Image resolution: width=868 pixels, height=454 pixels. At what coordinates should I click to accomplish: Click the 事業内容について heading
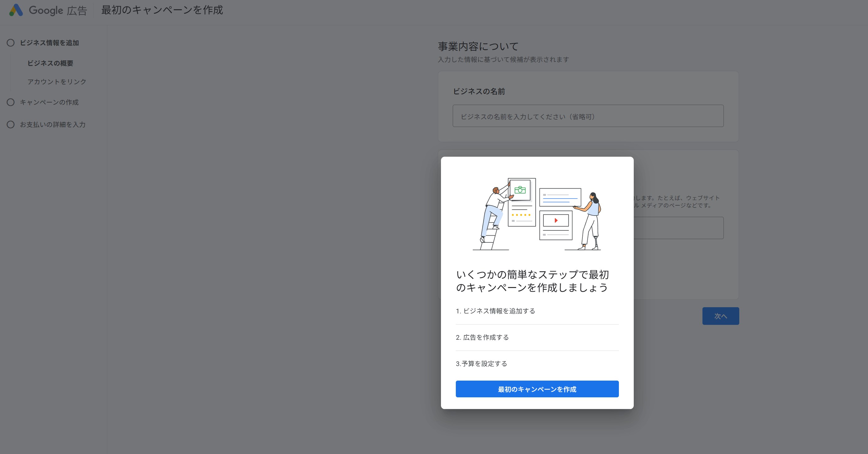point(478,46)
